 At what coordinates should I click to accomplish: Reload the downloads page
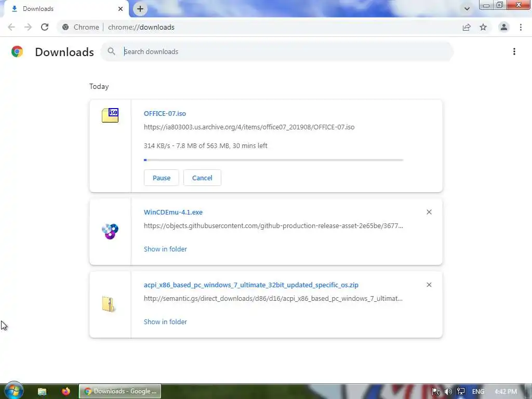tap(45, 27)
